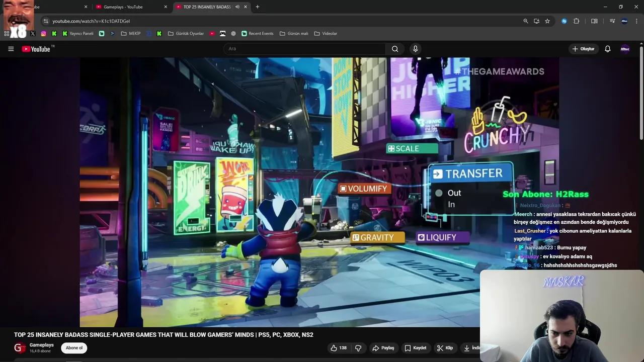This screenshot has height=362, width=644.
Task: Dislike the video with thumbs down
Action: [358, 348]
